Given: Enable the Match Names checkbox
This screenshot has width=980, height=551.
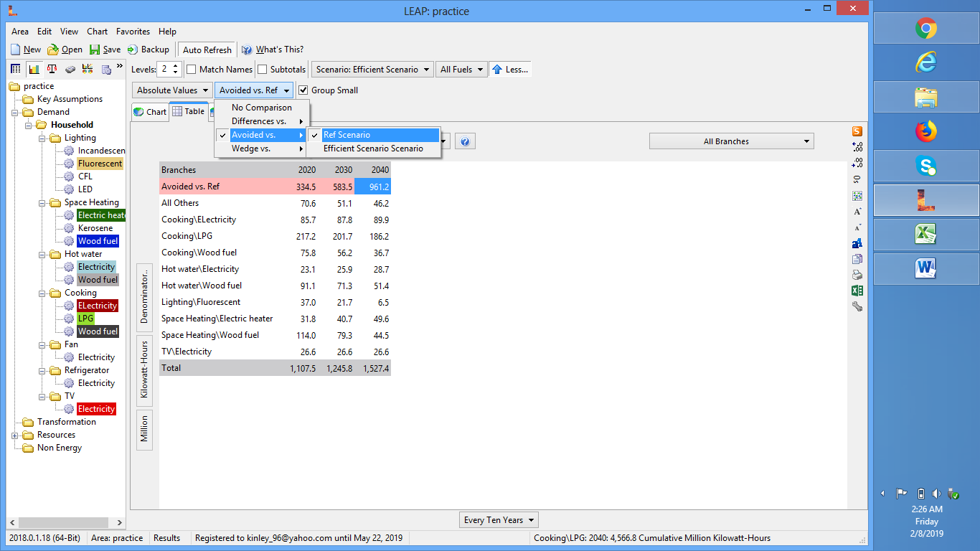Looking at the screenshot, I should click(192, 70).
